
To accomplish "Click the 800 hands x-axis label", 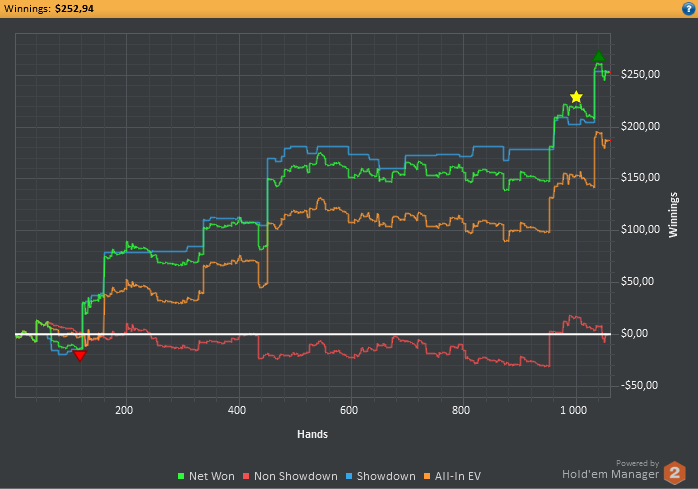I will click(461, 410).
